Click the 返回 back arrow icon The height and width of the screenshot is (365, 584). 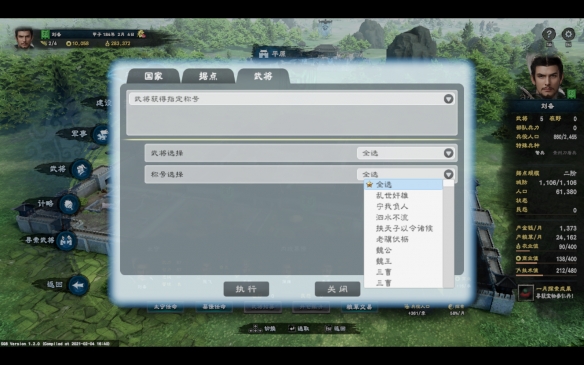pos(78,285)
